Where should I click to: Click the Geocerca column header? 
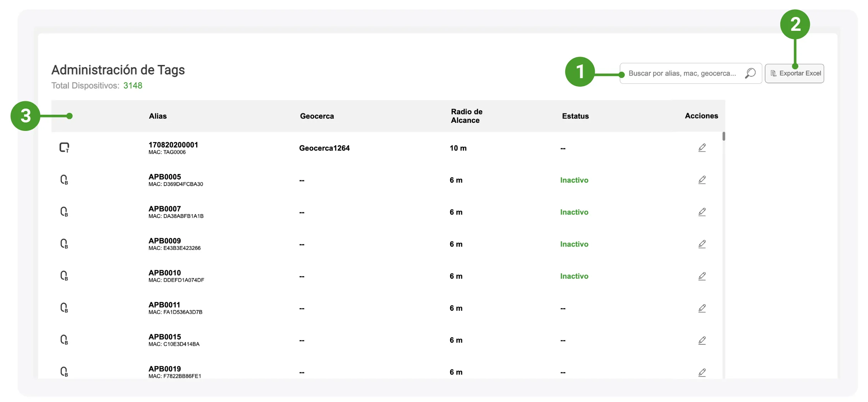pos(317,116)
